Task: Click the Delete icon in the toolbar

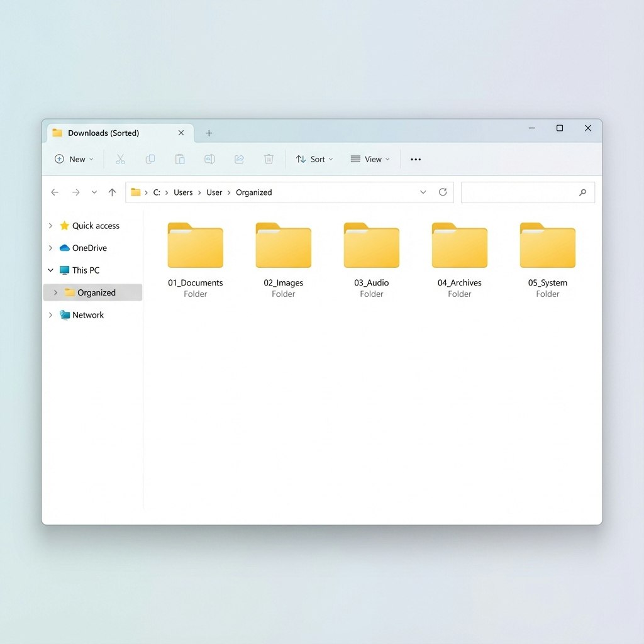Action: pyautogui.click(x=269, y=159)
